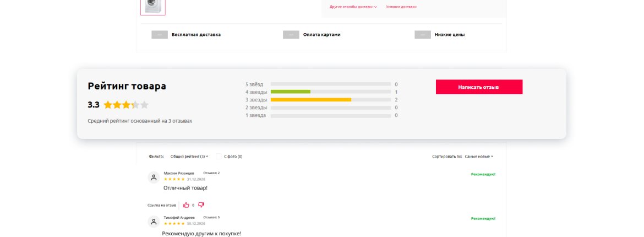Click the Написать отзыв button

pyautogui.click(x=479, y=87)
